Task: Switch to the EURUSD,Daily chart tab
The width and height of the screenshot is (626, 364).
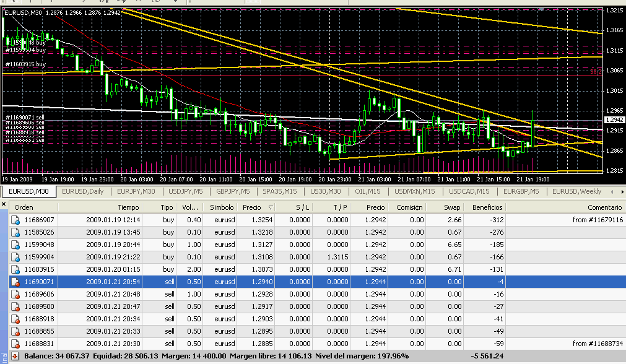Action: coord(83,191)
